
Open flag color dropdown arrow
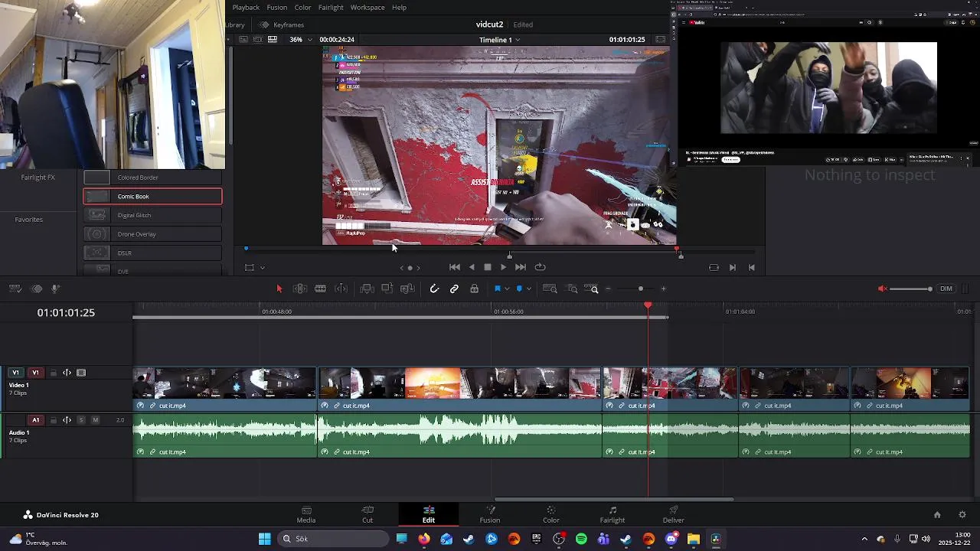click(x=507, y=289)
